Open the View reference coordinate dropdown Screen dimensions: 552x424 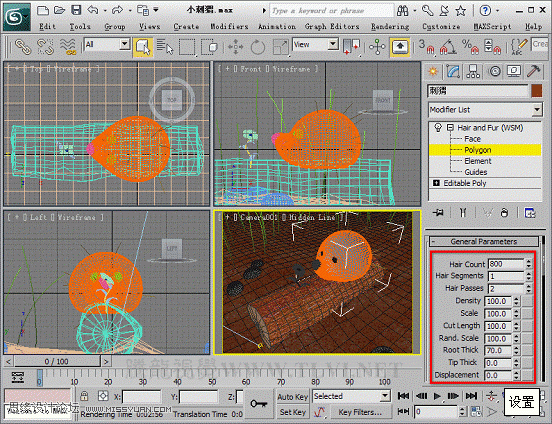[315, 45]
